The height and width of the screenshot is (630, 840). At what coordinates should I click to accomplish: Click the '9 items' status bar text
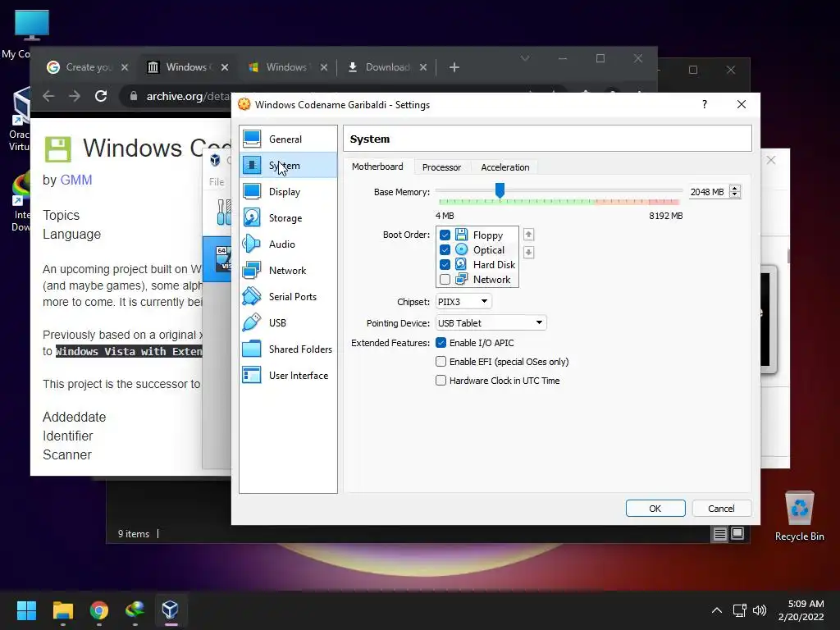pos(134,534)
